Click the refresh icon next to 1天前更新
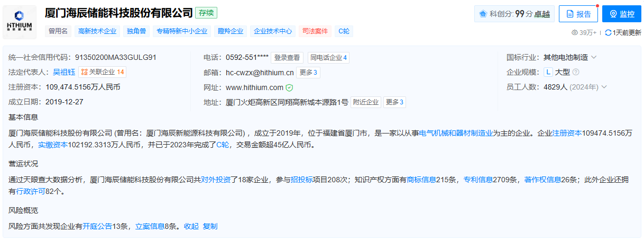This screenshot has height=240, width=644. click(x=608, y=32)
